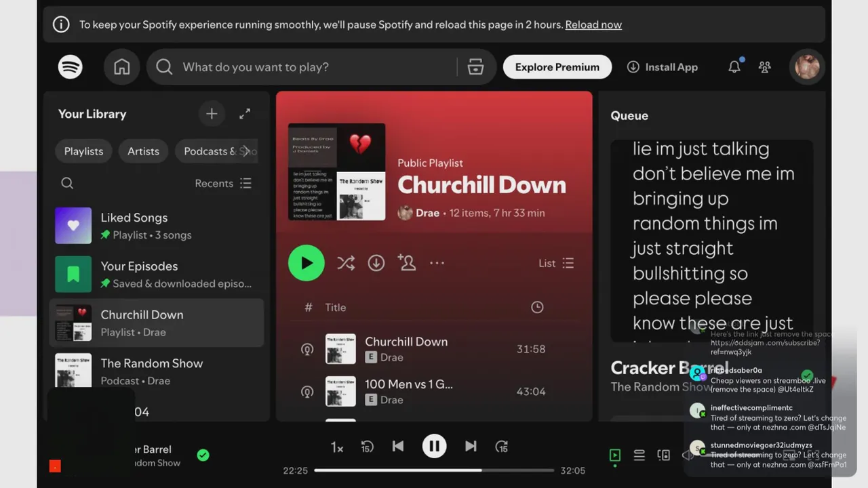Open the notifications bell

pyautogui.click(x=734, y=66)
